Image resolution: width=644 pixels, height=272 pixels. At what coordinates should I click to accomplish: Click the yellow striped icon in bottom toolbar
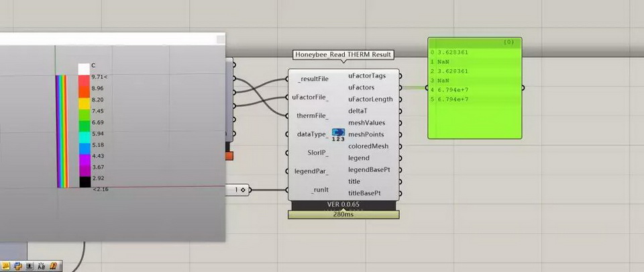pyautogui.click(x=5, y=267)
